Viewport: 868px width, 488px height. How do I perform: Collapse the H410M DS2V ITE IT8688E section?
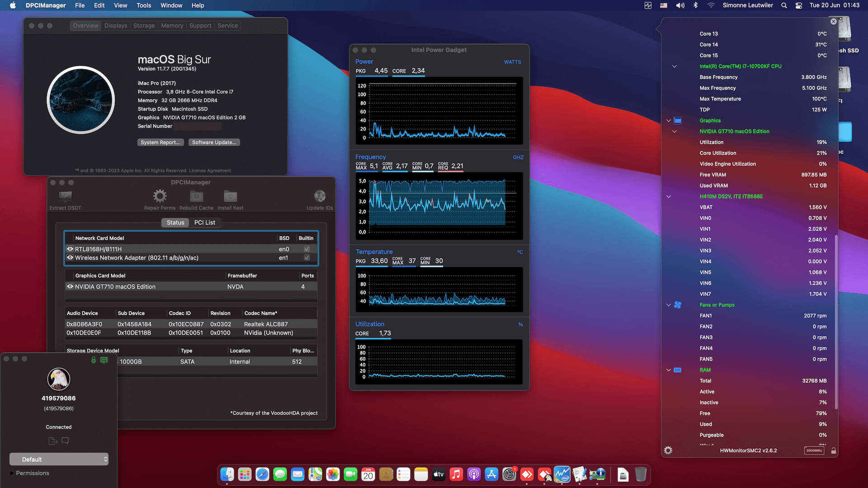[x=668, y=197]
